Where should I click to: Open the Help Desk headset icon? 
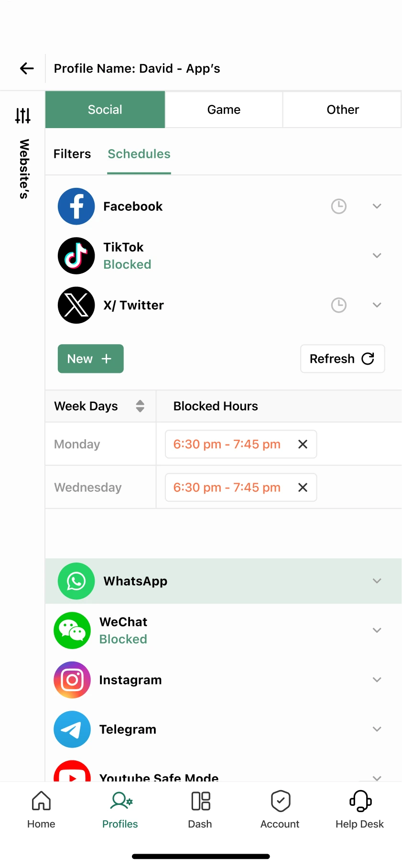(x=360, y=801)
